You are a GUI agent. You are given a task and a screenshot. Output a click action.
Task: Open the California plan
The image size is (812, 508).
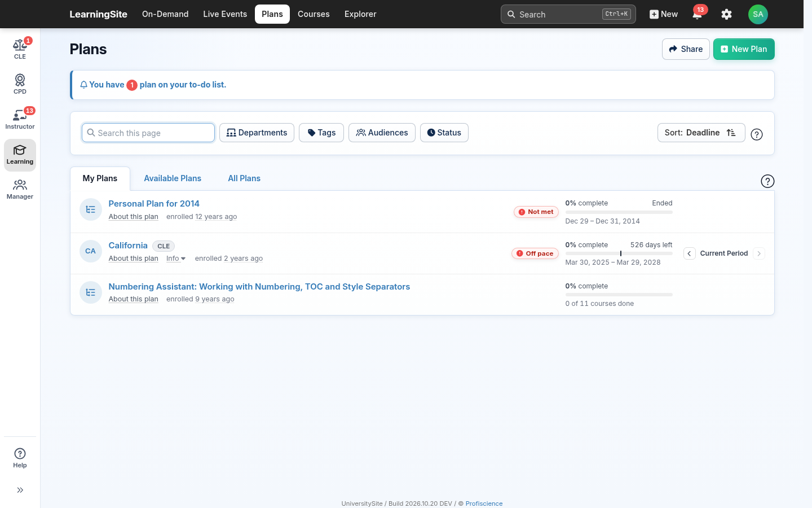[128, 246]
